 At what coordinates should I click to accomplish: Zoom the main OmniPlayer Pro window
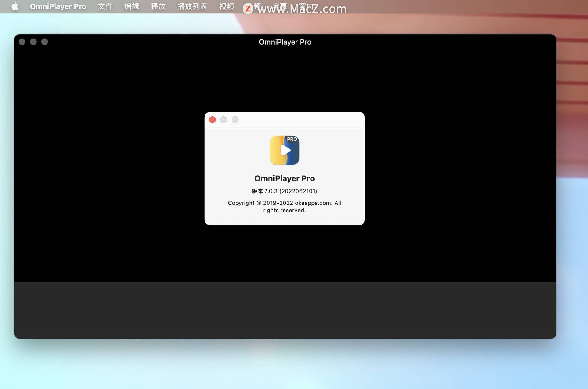[x=45, y=42]
